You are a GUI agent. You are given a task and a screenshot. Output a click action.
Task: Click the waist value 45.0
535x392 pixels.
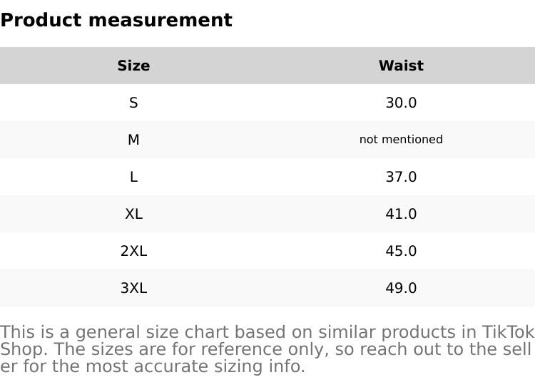(401, 251)
